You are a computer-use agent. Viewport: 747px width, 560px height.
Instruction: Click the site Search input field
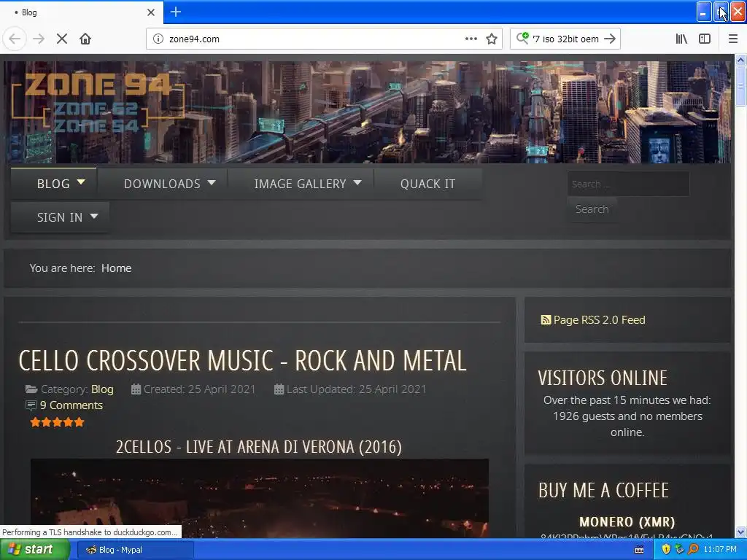[x=628, y=184]
